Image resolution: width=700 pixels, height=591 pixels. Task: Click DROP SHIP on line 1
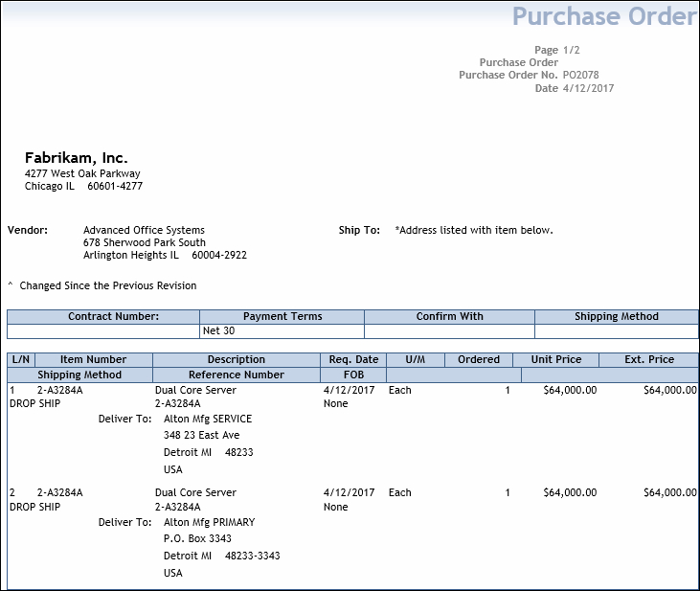pyautogui.click(x=34, y=404)
